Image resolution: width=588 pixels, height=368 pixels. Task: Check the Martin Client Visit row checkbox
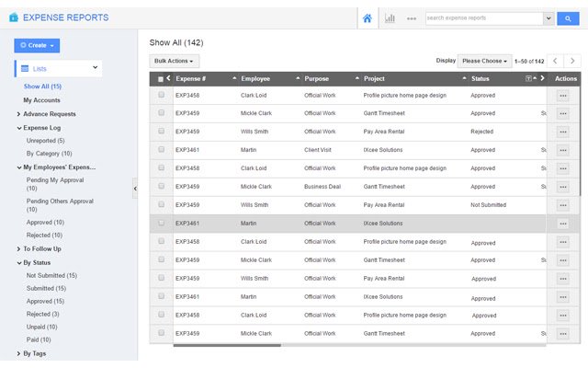click(x=162, y=149)
